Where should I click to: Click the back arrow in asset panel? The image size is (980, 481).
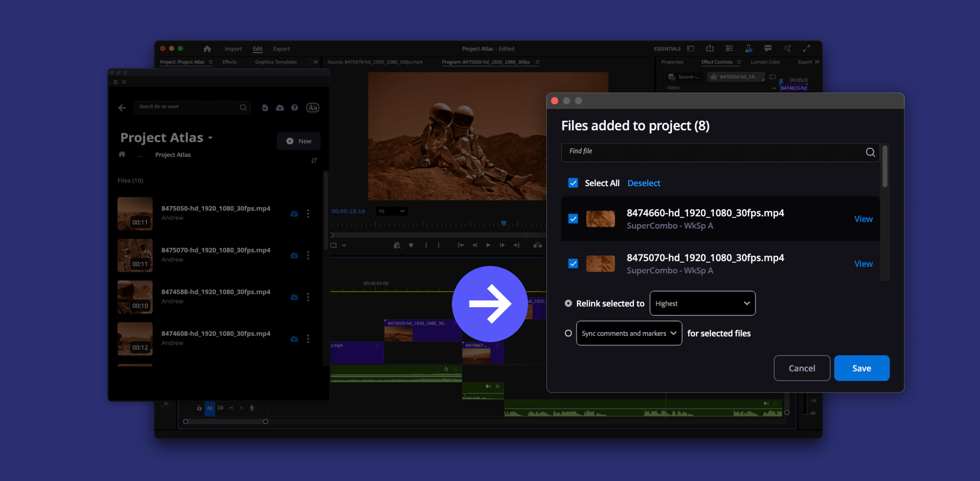122,108
